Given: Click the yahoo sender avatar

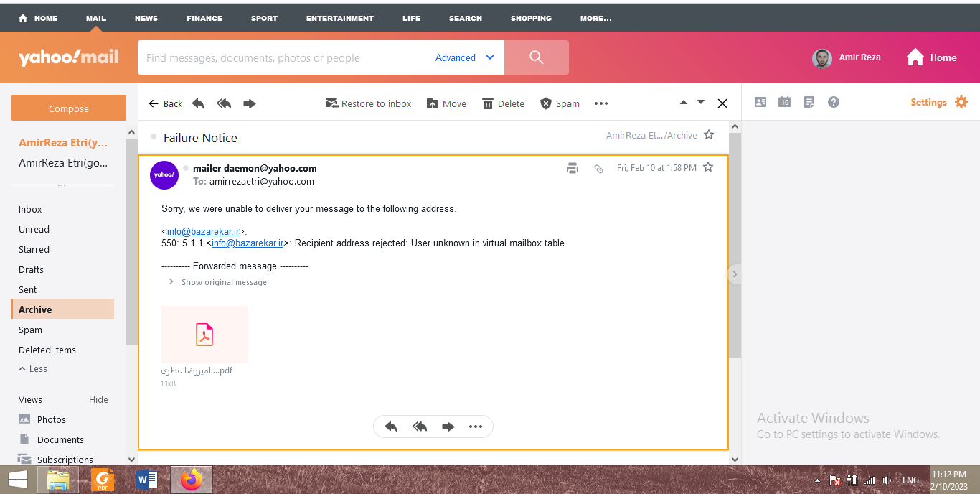Looking at the screenshot, I should (164, 175).
